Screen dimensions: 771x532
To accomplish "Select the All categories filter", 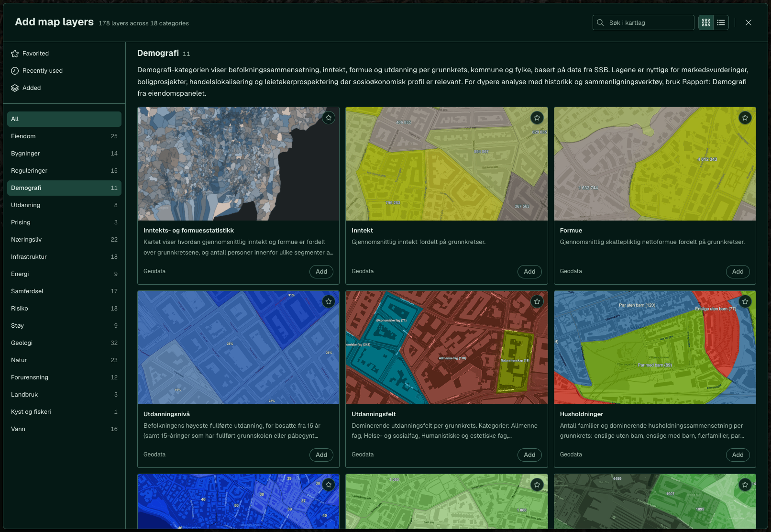I will coord(64,119).
